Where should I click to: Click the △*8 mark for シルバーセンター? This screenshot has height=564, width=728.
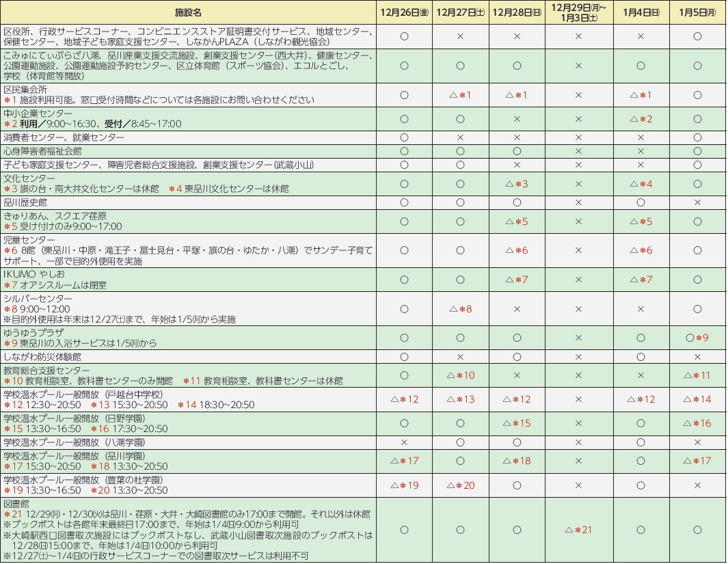click(x=460, y=309)
